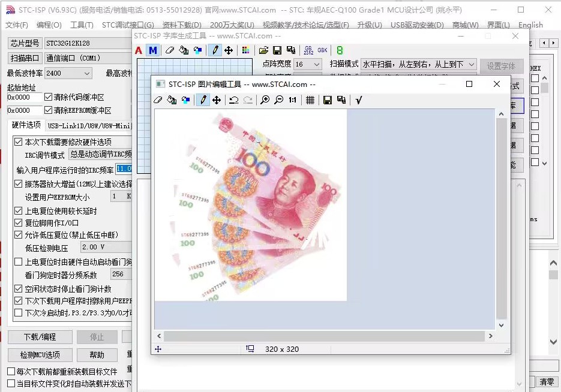Open the 低压检测电压 2.00 V dropdown
The width and height of the screenshot is (561, 392).
pyautogui.click(x=106, y=247)
